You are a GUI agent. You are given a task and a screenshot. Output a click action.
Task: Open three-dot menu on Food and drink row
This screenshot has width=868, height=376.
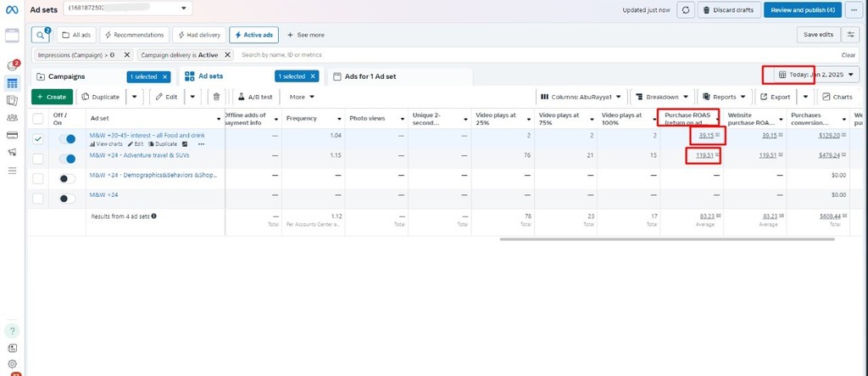pos(201,144)
